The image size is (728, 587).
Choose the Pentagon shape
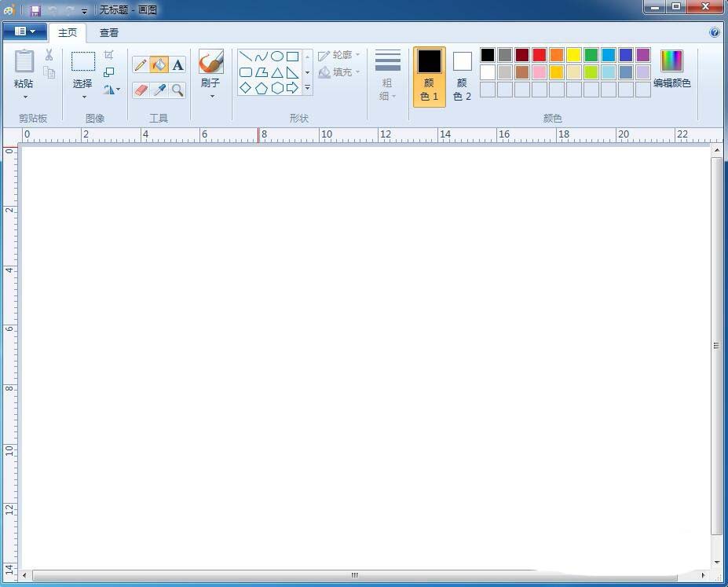(262, 88)
